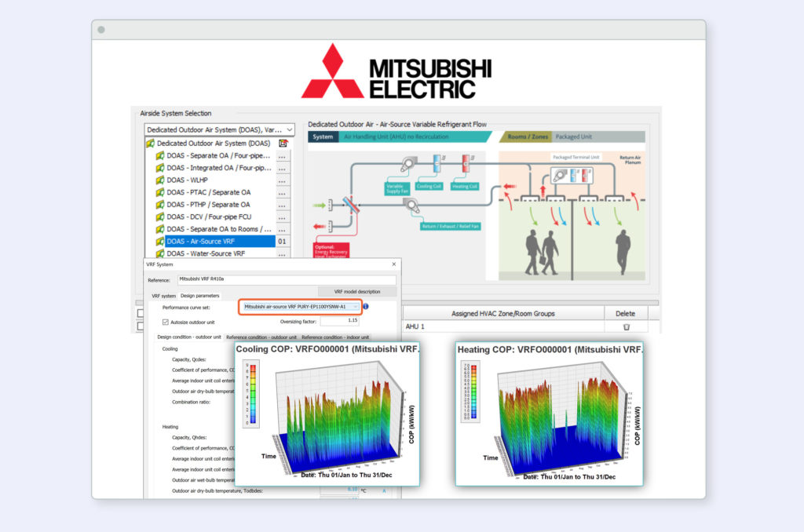Open the system type icon beside Dedicated Outdoor Air System (DOAS)
The image size is (804, 532).
coord(283,144)
